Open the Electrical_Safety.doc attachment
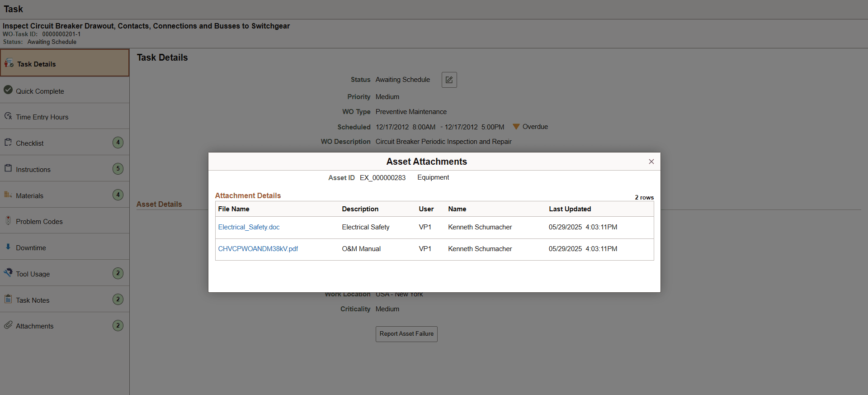Image resolution: width=868 pixels, height=395 pixels. [249, 227]
